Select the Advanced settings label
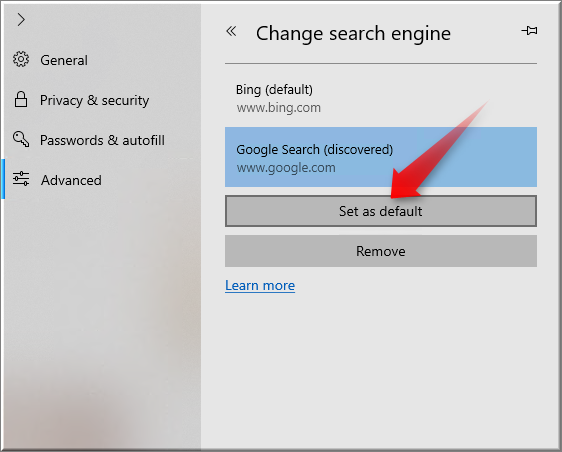 tap(71, 180)
